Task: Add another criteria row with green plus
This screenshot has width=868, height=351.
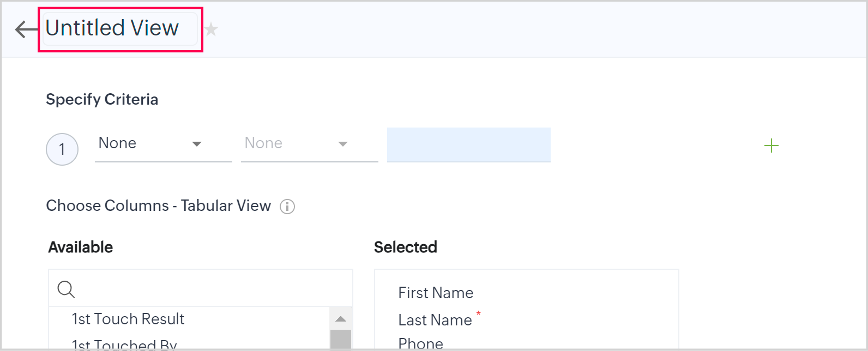Action: click(771, 146)
